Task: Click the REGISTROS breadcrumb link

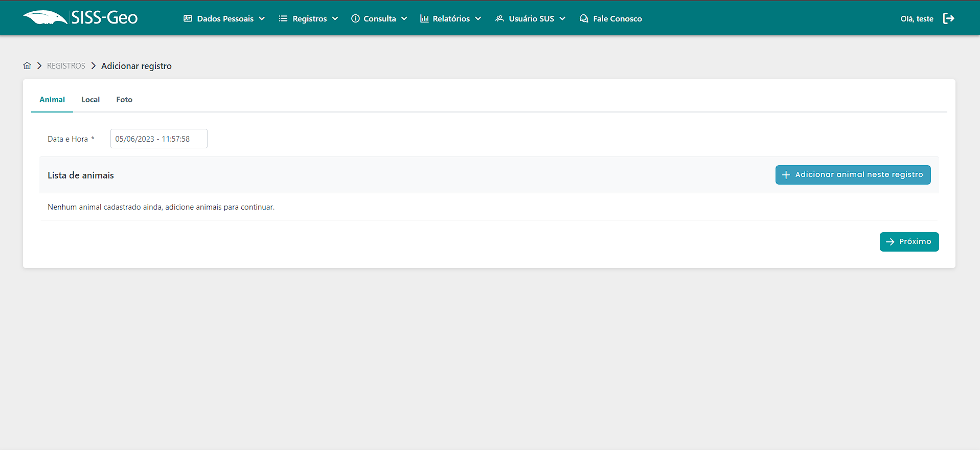Action: click(66, 66)
